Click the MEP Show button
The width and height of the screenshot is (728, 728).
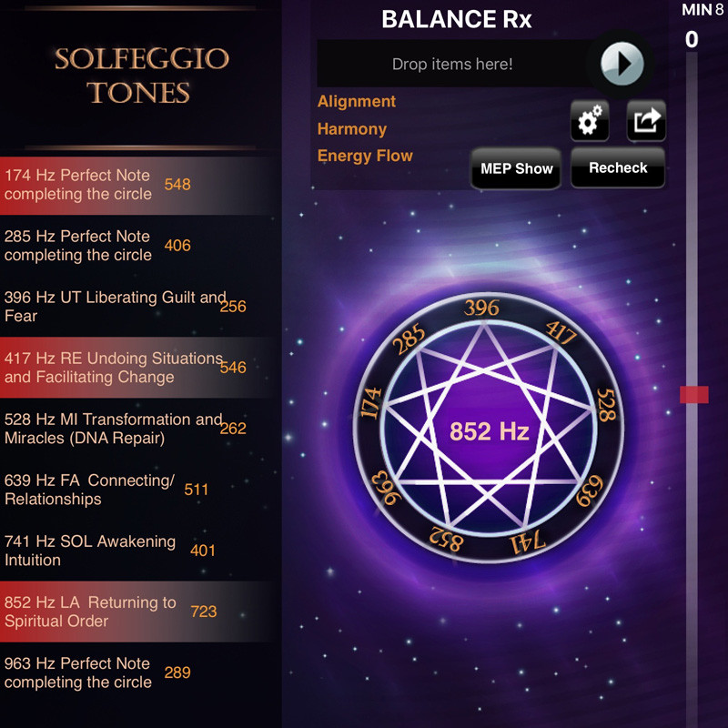click(x=516, y=168)
